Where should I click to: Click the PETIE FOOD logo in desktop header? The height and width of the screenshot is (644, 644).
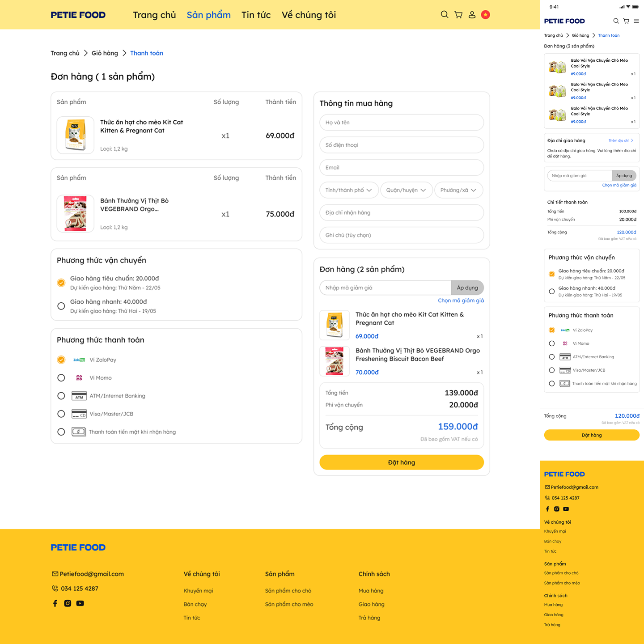coord(78,15)
